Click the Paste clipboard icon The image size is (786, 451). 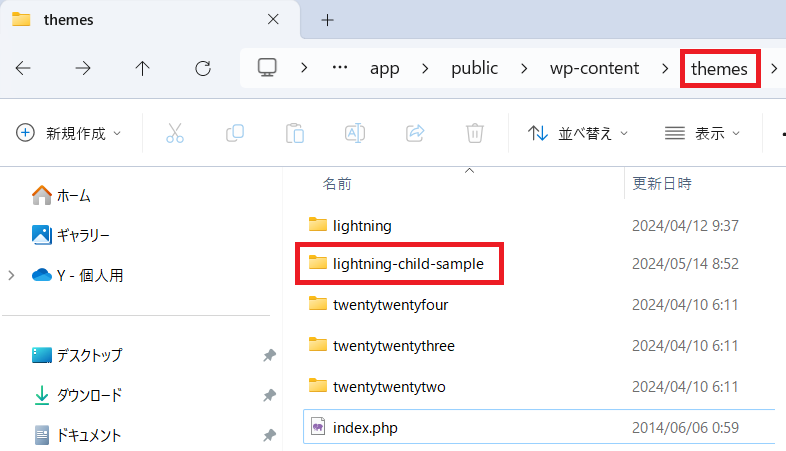[295, 133]
